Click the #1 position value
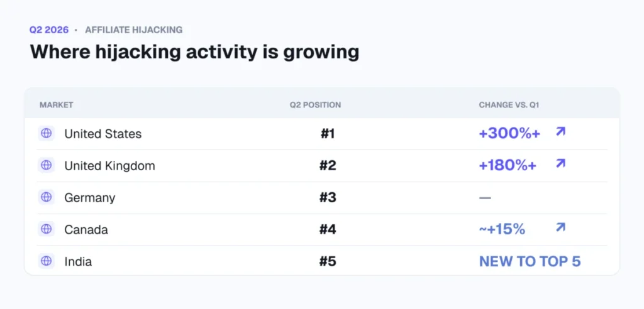644x309 pixels. tap(327, 134)
